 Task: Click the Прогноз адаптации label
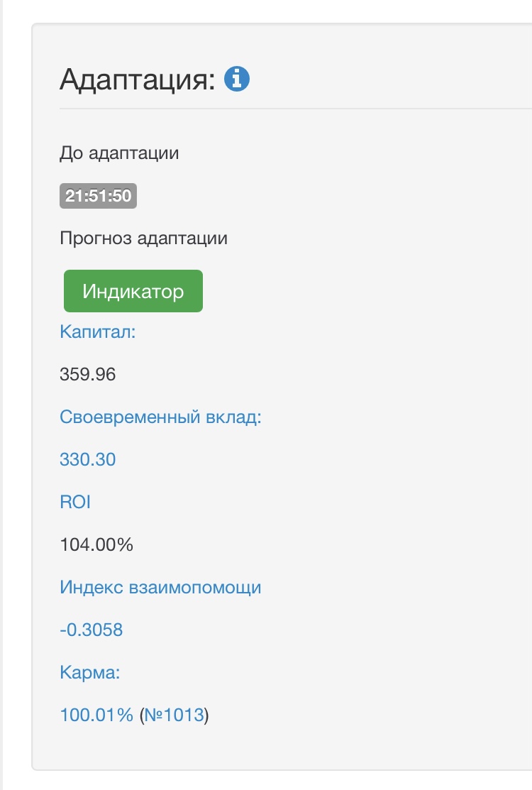(x=143, y=238)
